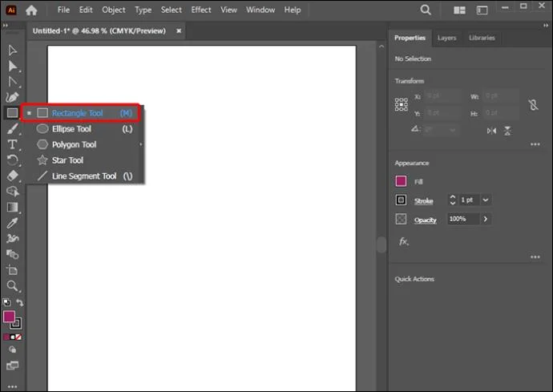Switch to the Layers tab
Screen dimensions: 553x392
tap(447, 38)
